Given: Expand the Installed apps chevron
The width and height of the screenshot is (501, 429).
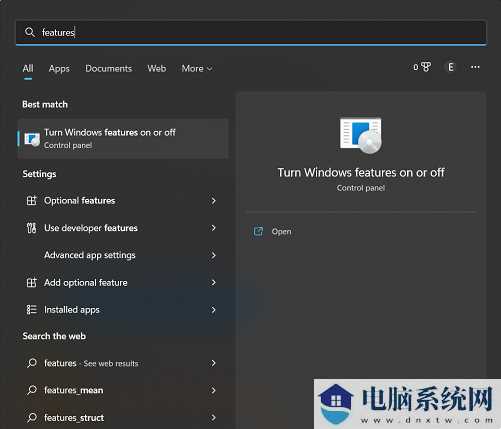Looking at the screenshot, I should (x=213, y=310).
